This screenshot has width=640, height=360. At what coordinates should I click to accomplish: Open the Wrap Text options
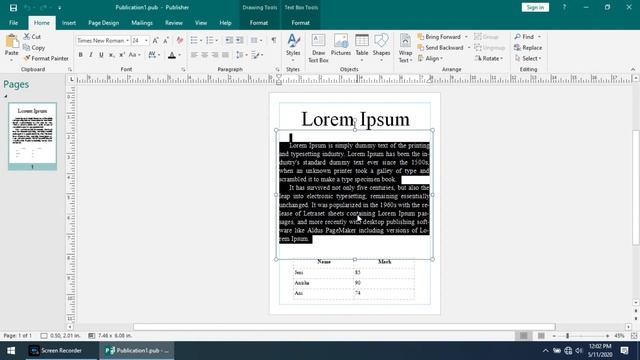tap(405, 49)
